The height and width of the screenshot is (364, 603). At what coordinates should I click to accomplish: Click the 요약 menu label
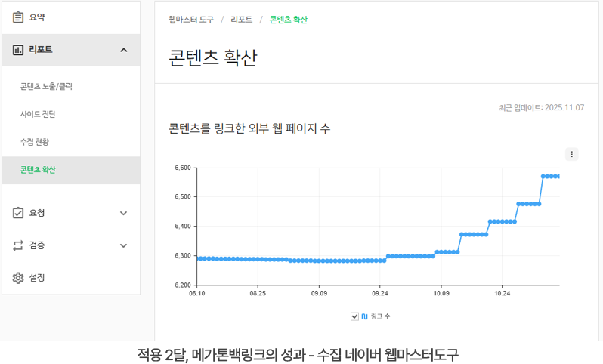click(x=37, y=17)
